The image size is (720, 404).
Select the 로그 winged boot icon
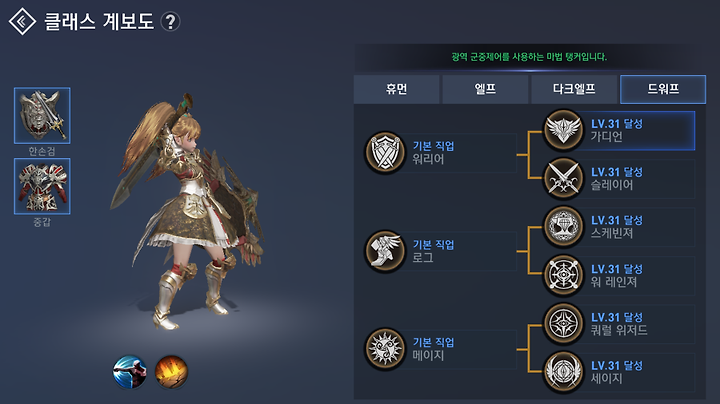coord(385,251)
